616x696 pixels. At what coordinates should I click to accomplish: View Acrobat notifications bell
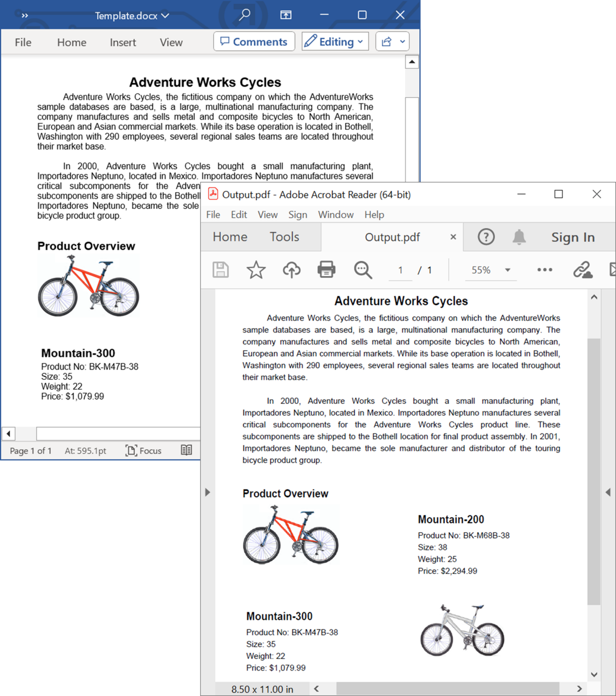519,237
